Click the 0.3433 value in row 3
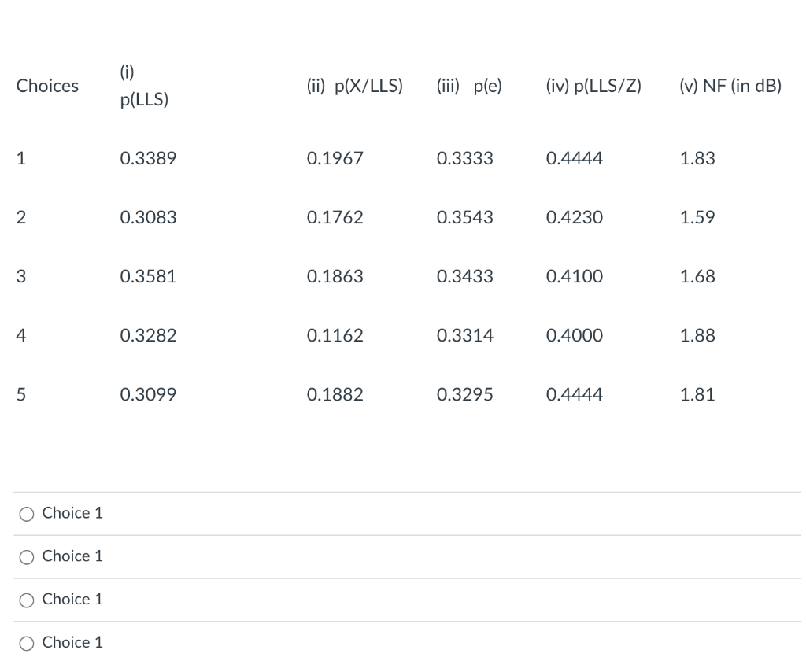806x672 pixels. pyautogui.click(x=464, y=276)
